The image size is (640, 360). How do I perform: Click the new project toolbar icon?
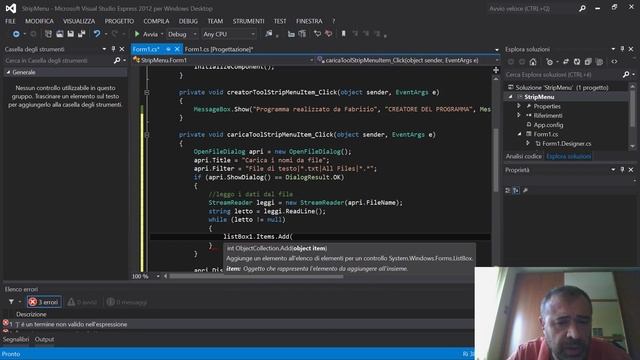coord(48,34)
